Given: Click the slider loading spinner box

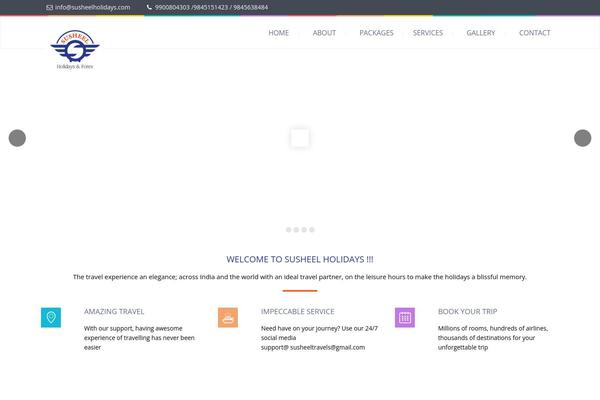Looking at the screenshot, I should coord(300,138).
